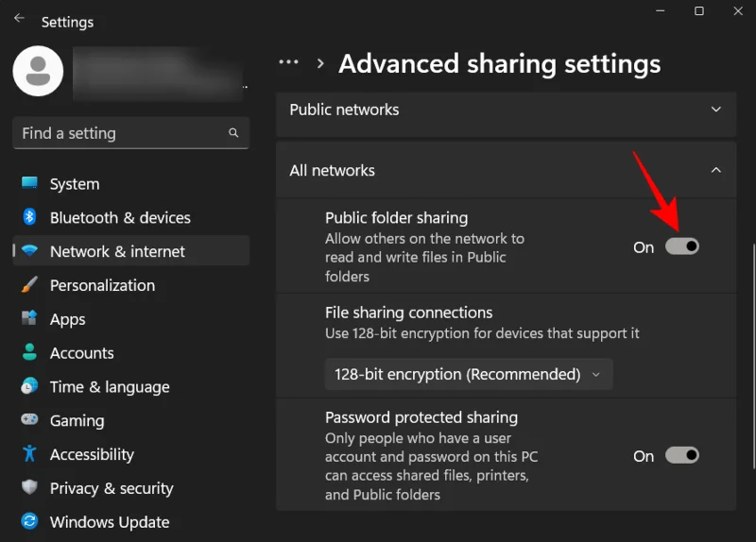756x542 pixels.
Task: Click the Time & language globe-clock icon
Action: point(29,386)
